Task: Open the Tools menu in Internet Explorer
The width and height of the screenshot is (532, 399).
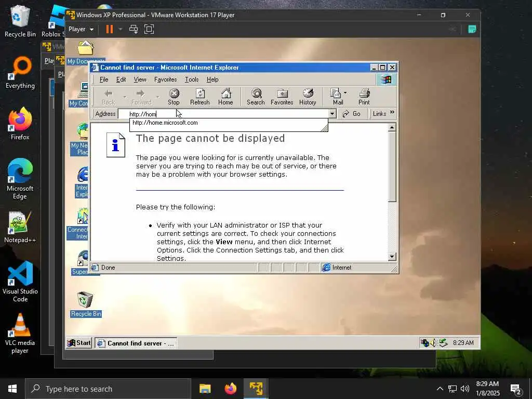Action: tap(192, 79)
